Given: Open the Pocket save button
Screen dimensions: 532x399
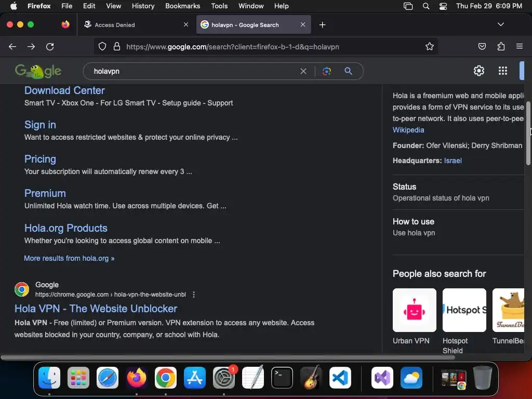Looking at the screenshot, I should 482,46.
